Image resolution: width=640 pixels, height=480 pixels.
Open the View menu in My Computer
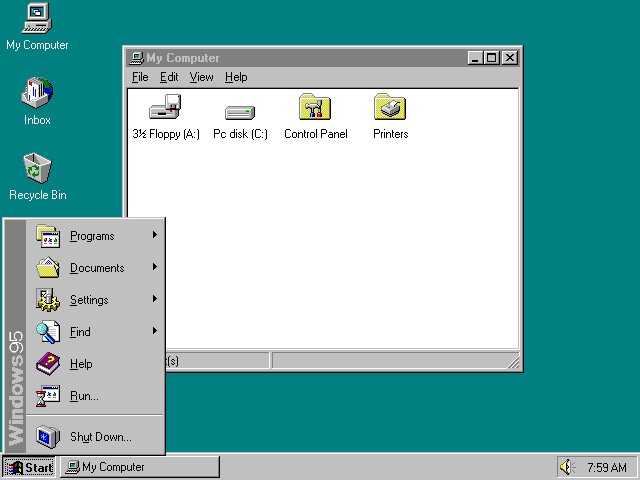(201, 77)
